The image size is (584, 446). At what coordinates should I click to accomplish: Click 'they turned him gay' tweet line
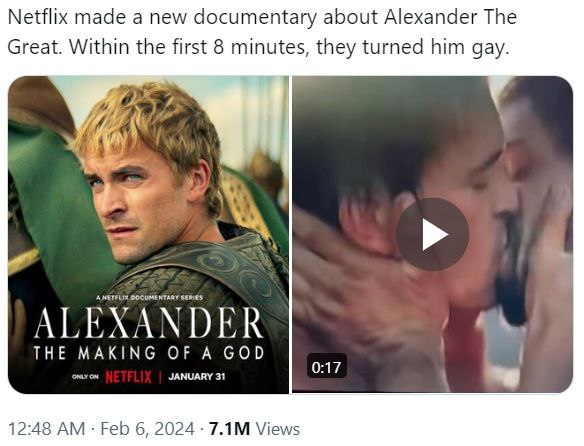click(x=413, y=48)
